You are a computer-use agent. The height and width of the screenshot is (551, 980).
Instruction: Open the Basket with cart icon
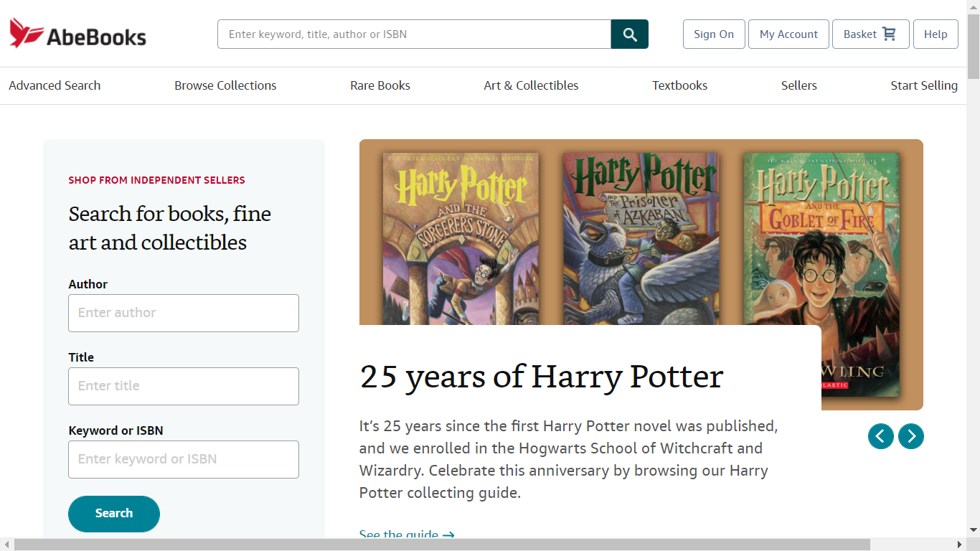(870, 34)
